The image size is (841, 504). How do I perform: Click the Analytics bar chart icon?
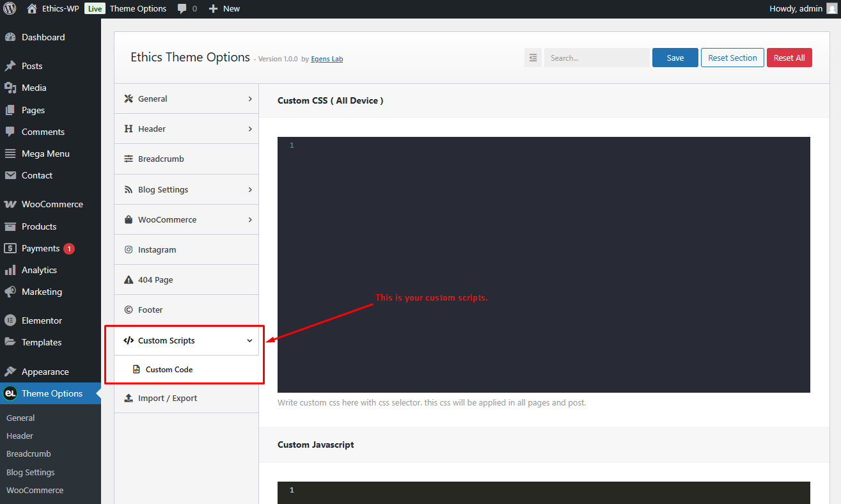click(10, 270)
